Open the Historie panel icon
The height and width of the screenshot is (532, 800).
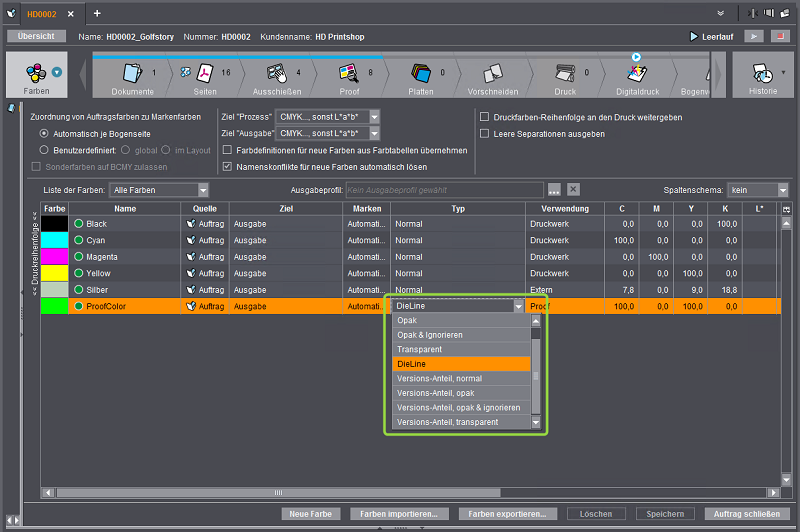762,75
